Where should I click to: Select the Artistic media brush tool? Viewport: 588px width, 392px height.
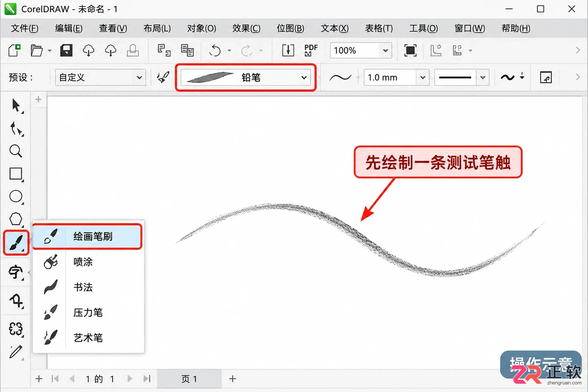16,243
